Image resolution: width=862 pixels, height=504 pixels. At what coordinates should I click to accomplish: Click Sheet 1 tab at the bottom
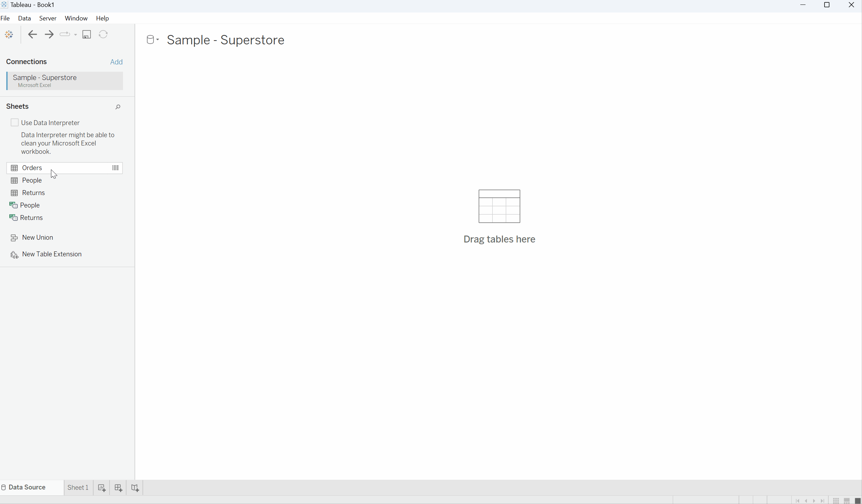(x=77, y=487)
